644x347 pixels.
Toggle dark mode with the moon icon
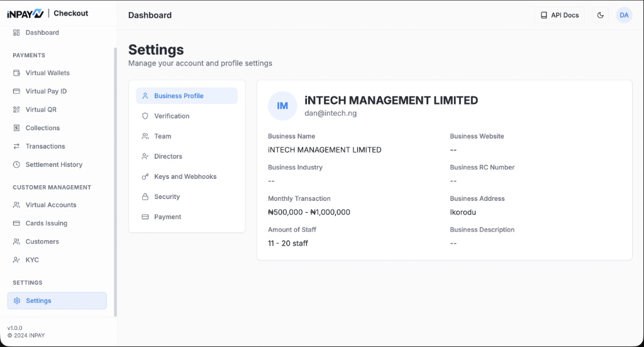coord(601,15)
